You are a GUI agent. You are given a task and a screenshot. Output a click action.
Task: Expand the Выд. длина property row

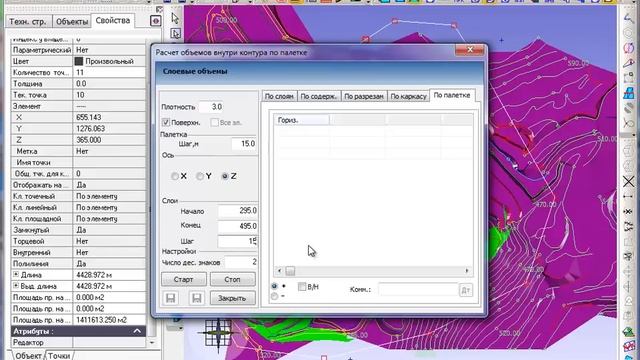(x=16, y=285)
